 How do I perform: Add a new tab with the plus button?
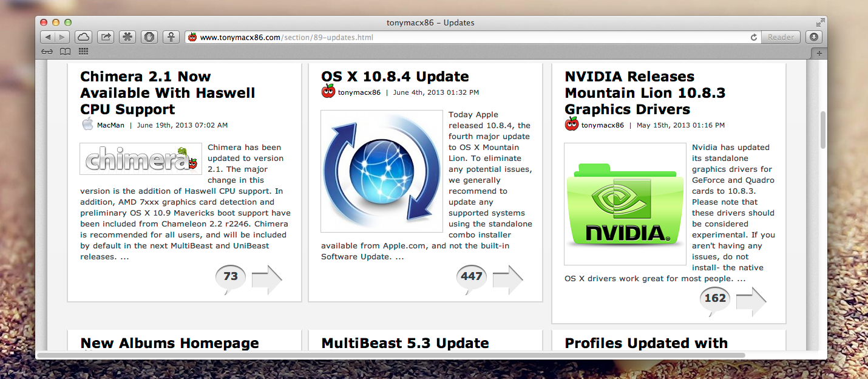click(x=819, y=53)
